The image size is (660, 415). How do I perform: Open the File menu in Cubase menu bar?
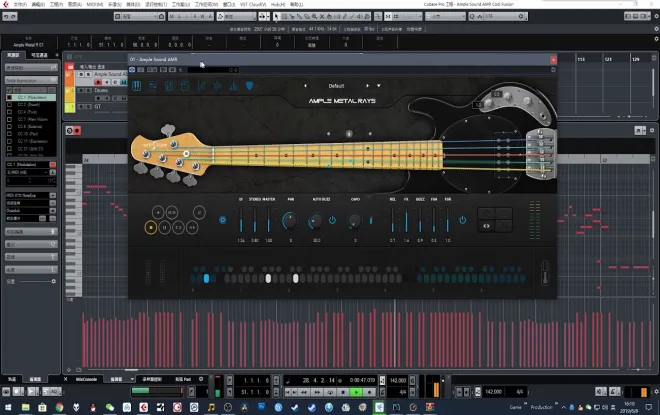point(20,4)
